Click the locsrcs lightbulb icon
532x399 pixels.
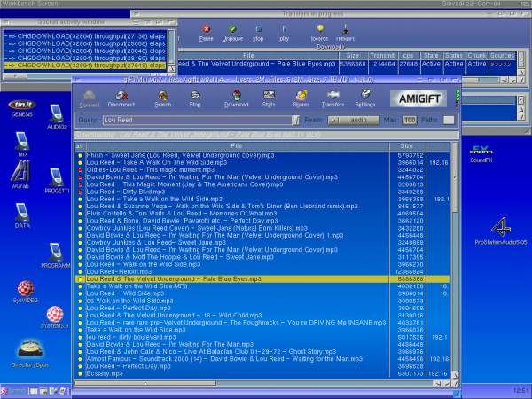point(319,33)
